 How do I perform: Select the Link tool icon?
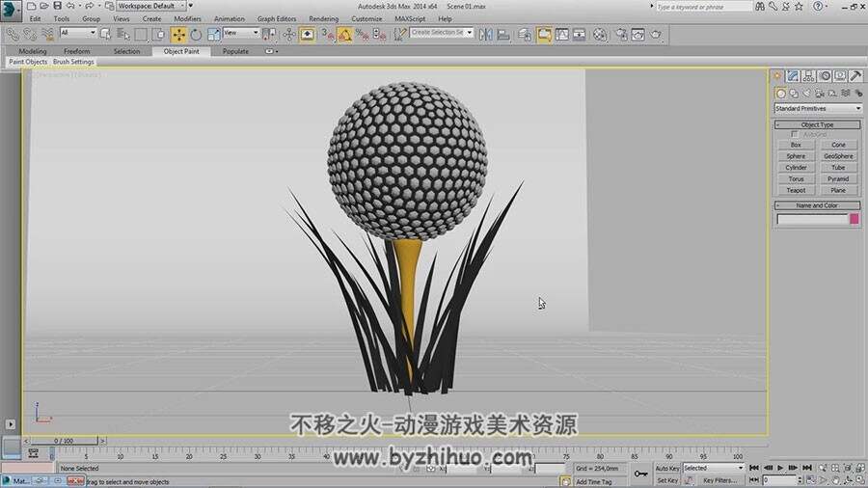coord(13,35)
